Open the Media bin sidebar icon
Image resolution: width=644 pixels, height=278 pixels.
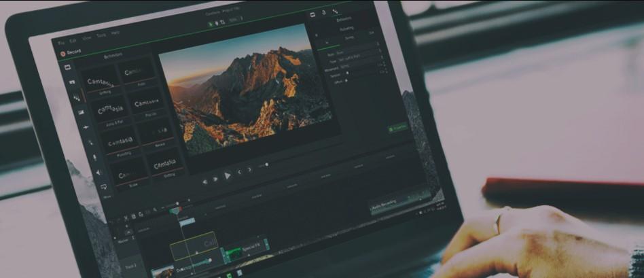[68, 67]
